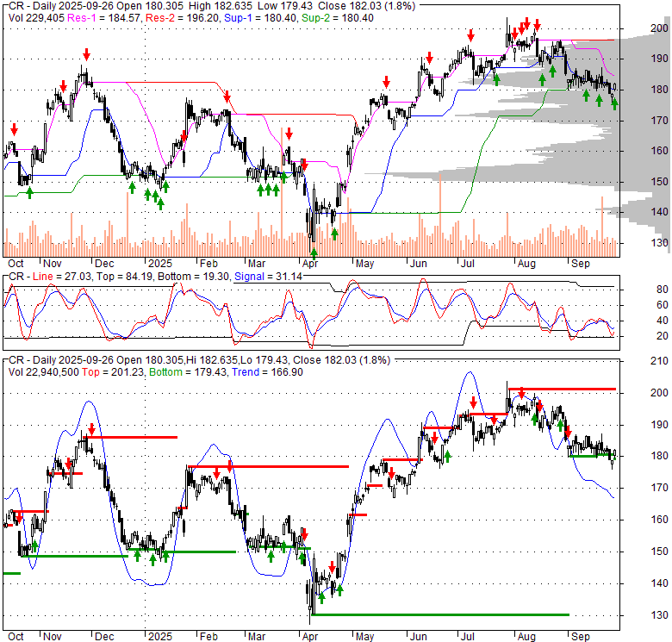Image resolution: width=672 pixels, height=642 pixels.
Task: Click the 60 level on oscillator axis
Action: click(x=663, y=305)
